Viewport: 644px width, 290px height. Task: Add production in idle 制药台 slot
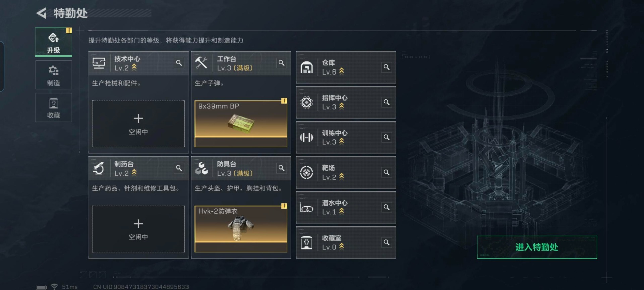pyautogui.click(x=138, y=229)
